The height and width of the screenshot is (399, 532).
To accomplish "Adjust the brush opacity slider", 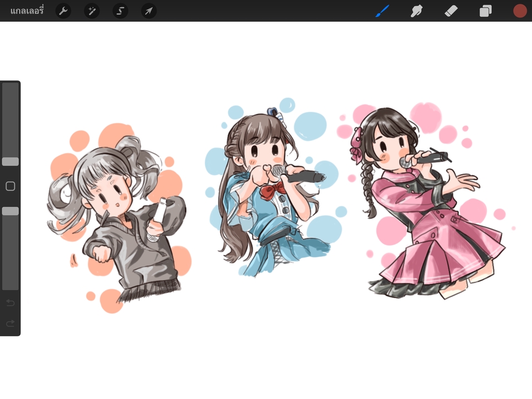I will click(9, 211).
